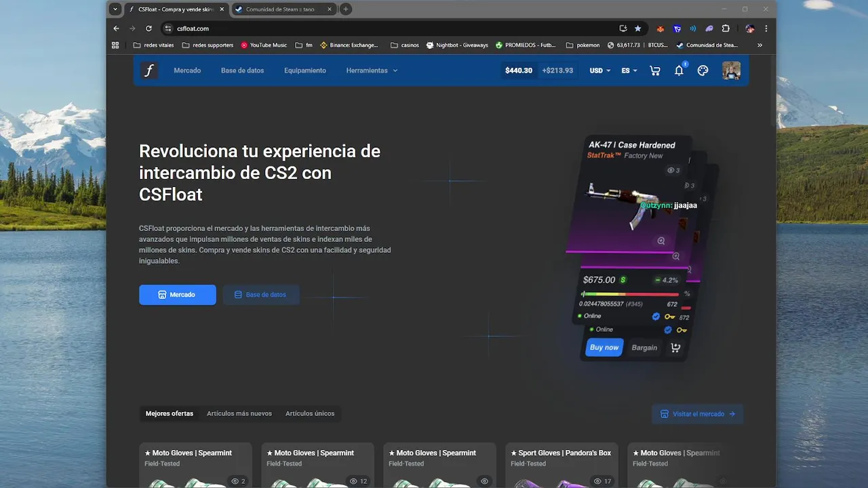
Task: Click the verified checkmark badge on top card
Action: click(x=656, y=317)
